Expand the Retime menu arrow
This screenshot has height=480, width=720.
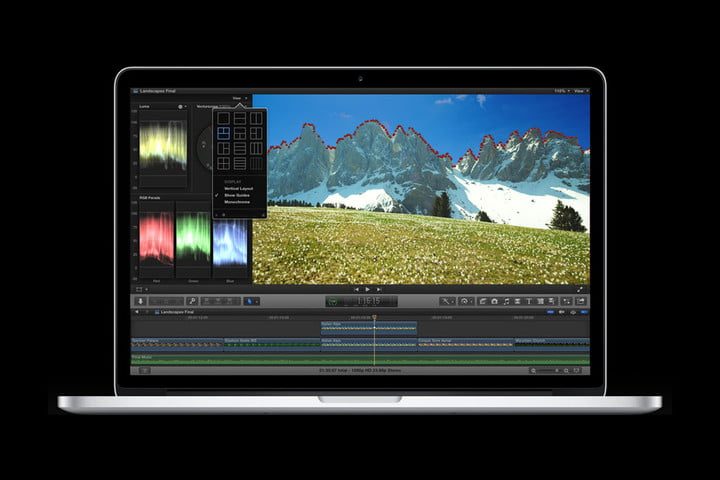pos(472,301)
